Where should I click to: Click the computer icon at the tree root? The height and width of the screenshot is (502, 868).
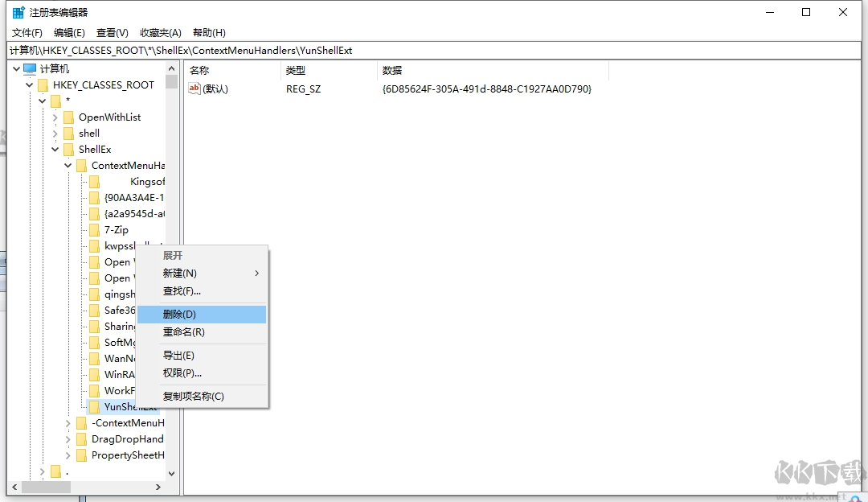30,69
